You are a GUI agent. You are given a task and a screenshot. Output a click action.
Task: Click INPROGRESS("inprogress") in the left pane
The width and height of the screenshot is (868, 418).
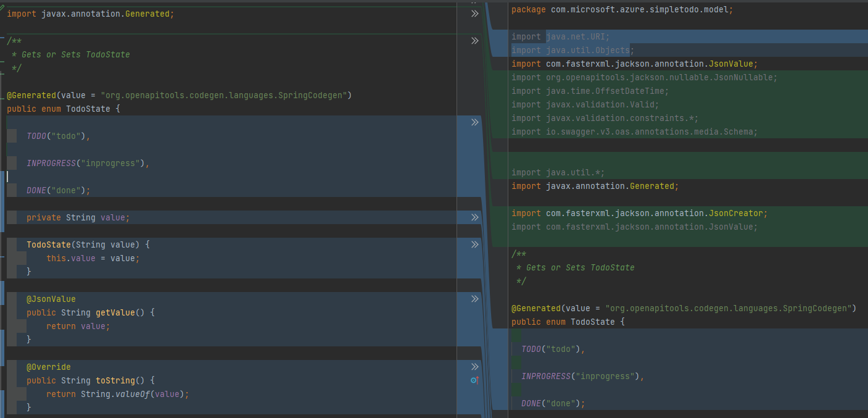coord(88,163)
